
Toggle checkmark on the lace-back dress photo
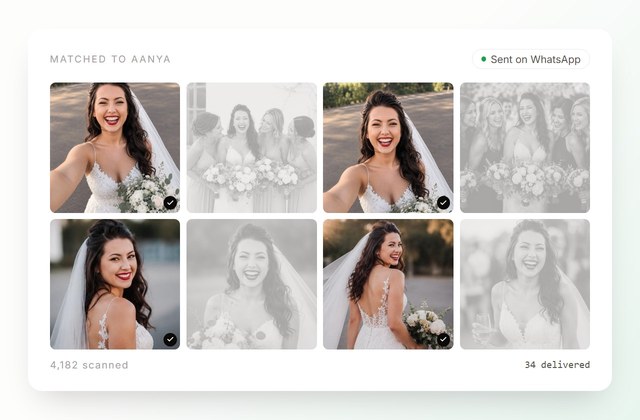pos(443,339)
